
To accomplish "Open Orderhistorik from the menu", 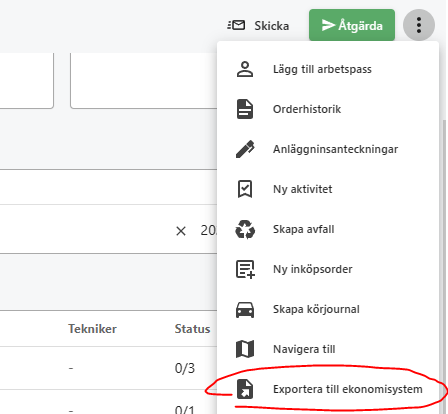I will (328, 109).
